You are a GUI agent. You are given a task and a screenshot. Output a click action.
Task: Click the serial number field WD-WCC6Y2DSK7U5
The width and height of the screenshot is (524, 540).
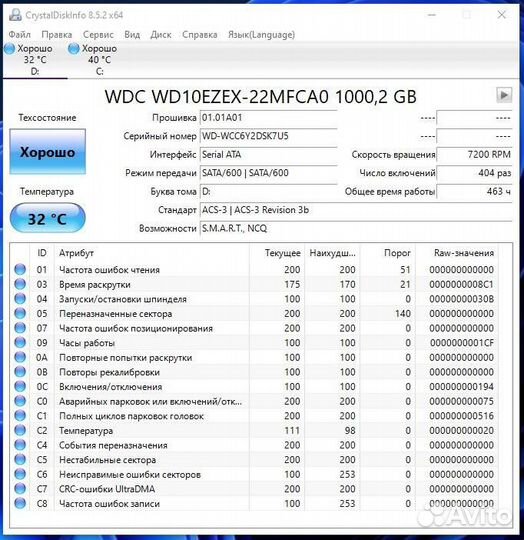click(269, 136)
